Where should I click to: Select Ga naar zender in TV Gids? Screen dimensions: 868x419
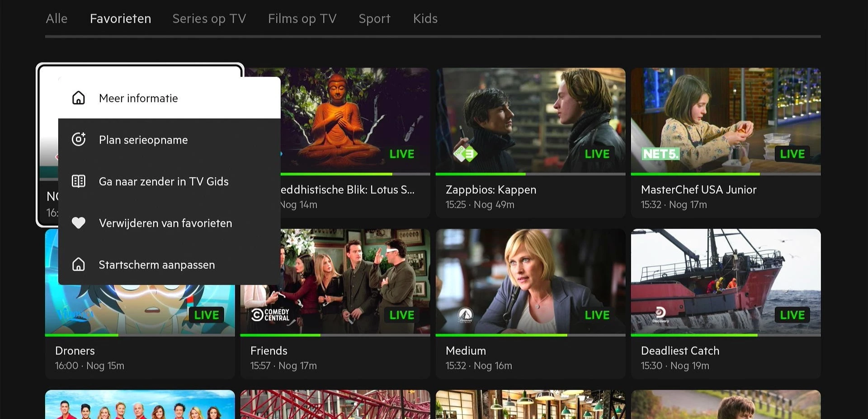pyautogui.click(x=170, y=181)
